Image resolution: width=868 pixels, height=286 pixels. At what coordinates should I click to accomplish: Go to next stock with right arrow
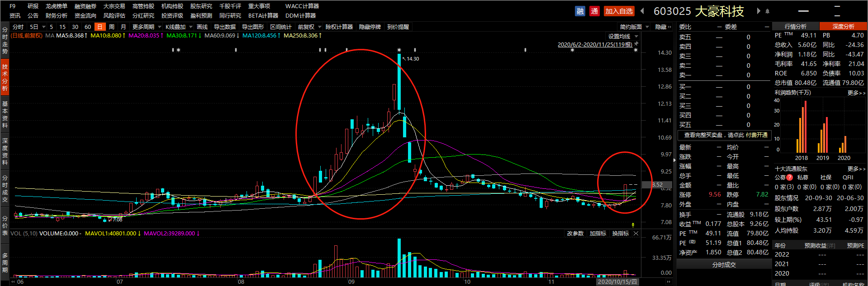click(x=759, y=11)
